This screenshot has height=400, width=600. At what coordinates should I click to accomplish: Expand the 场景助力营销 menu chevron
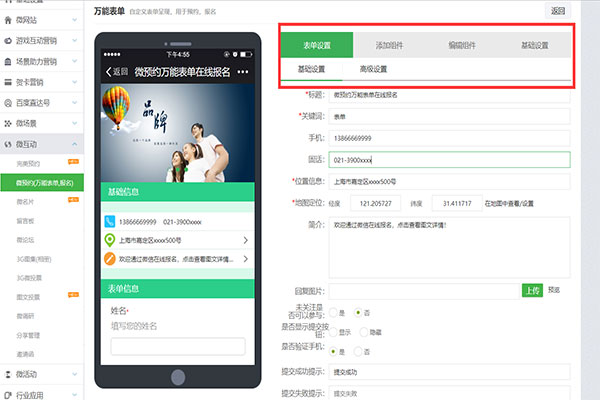coord(75,61)
